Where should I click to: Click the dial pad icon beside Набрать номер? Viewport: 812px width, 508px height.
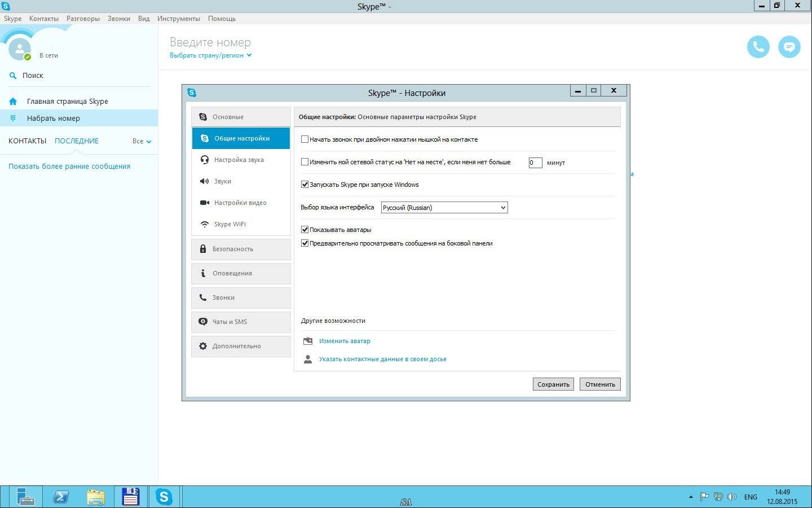click(13, 118)
